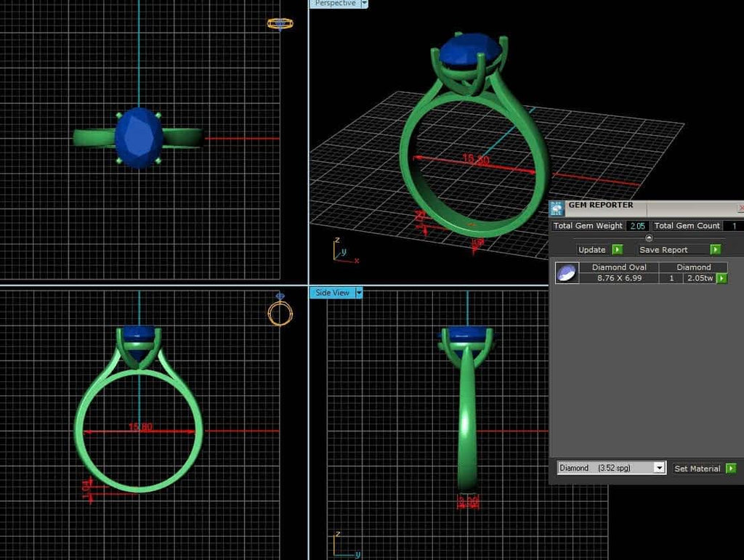Collapse the gem totals section with the caret
The image size is (744, 560).
tap(649, 238)
